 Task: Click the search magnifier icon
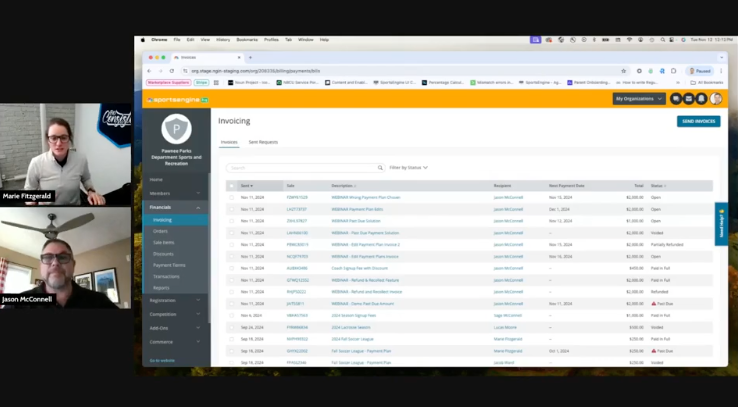click(x=380, y=168)
